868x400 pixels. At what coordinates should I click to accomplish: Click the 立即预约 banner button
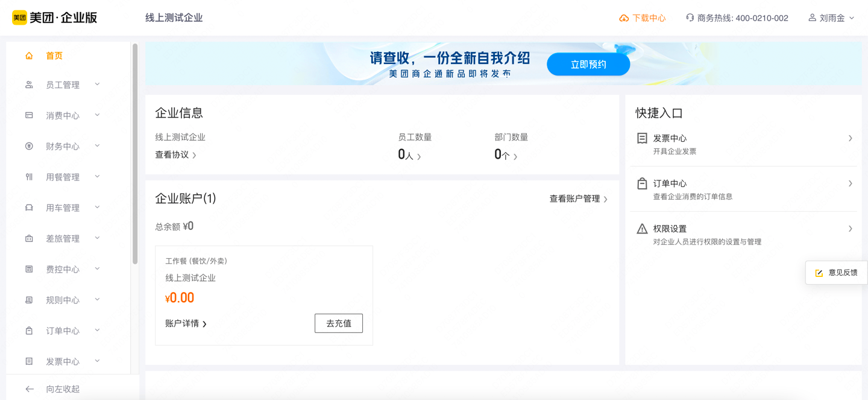coord(588,65)
